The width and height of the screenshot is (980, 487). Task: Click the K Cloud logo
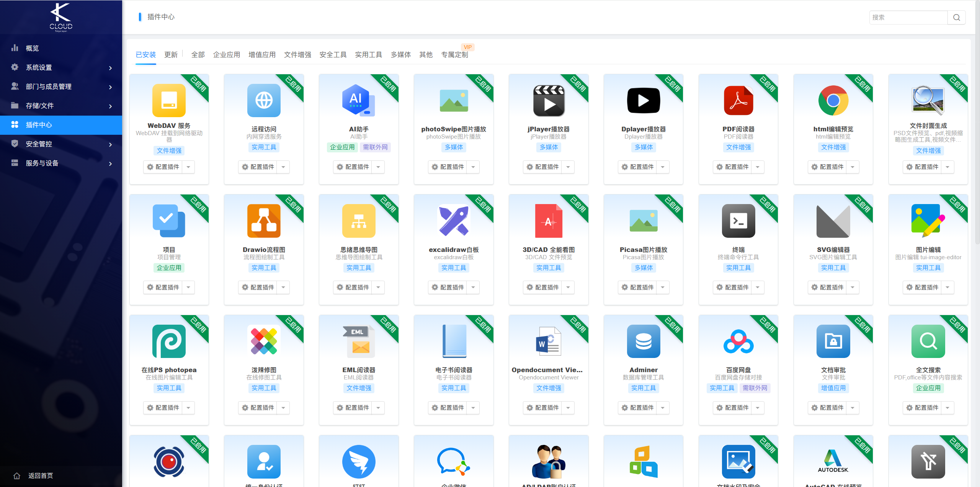(61, 17)
